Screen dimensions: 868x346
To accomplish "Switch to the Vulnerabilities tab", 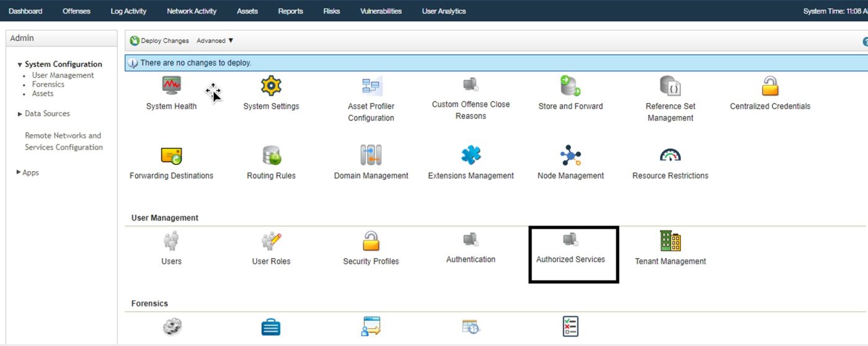I will click(x=381, y=11).
